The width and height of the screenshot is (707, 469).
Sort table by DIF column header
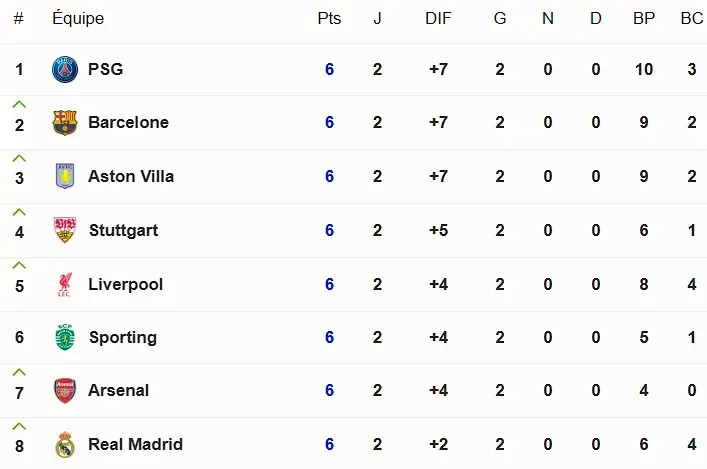[438, 18]
